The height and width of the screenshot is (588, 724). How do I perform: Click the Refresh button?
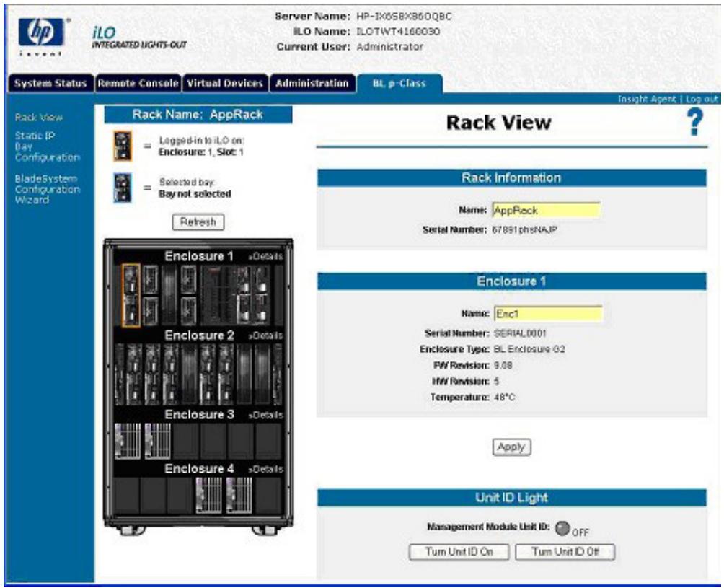[198, 222]
